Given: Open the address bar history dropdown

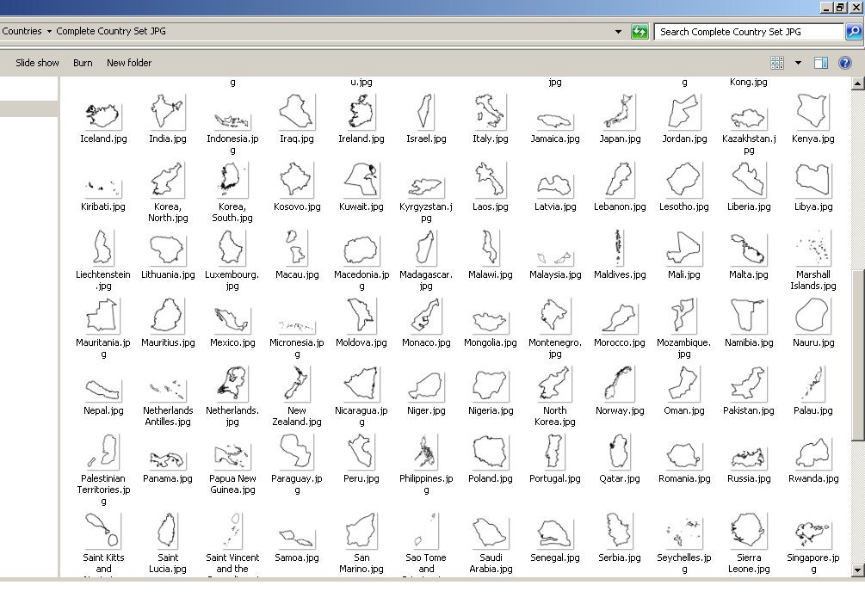Looking at the screenshot, I should [x=618, y=31].
